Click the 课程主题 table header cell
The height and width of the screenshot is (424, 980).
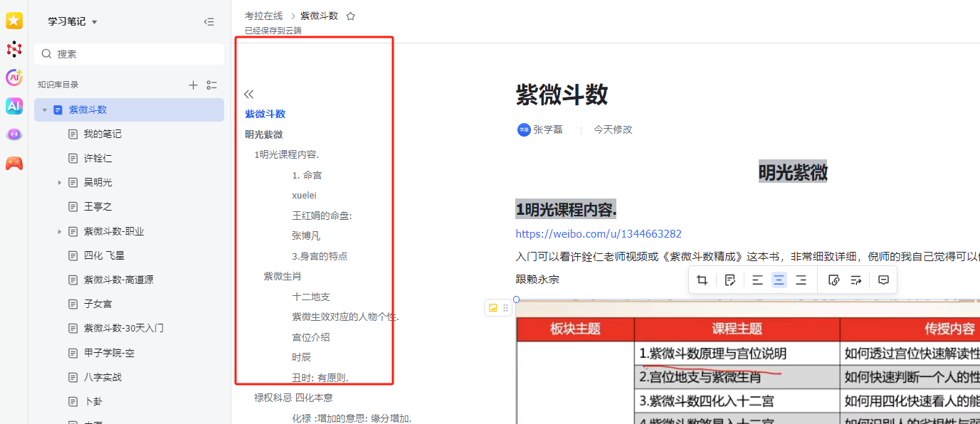pos(737,329)
